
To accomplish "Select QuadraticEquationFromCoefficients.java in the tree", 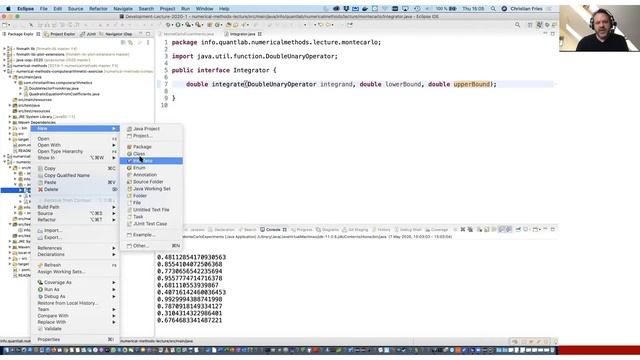I will coord(64,94).
